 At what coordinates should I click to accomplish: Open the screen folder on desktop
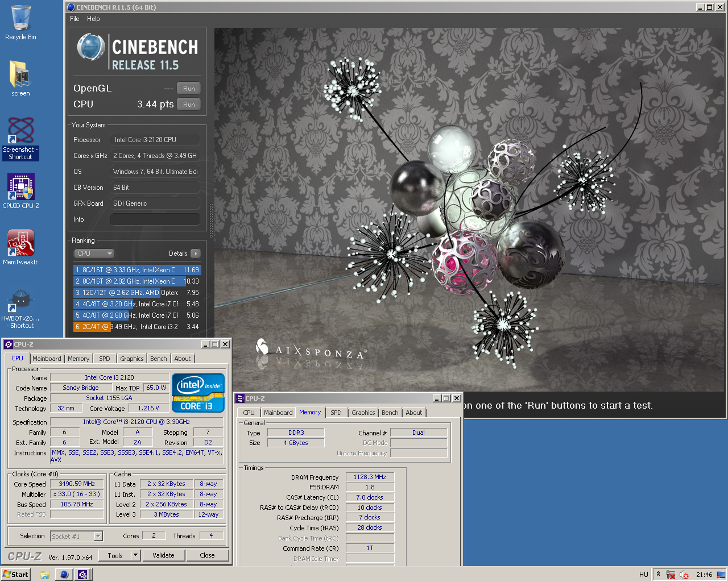20,78
